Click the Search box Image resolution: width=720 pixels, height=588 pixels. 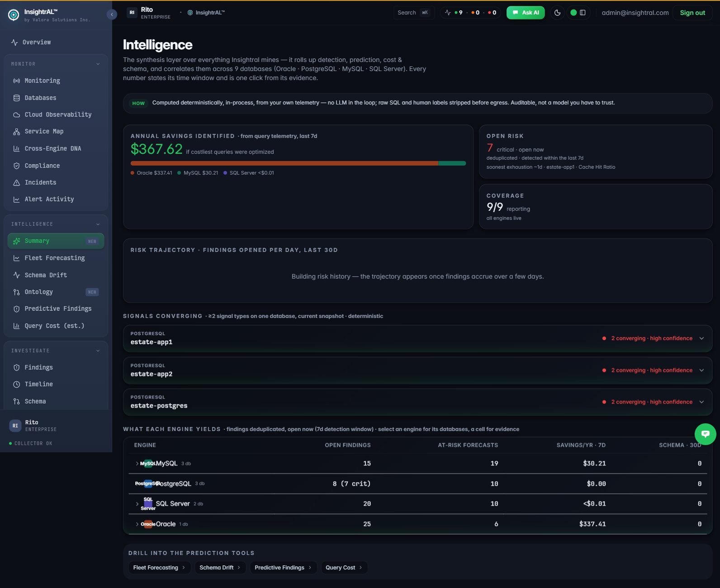pyautogui.click(x=413, y=13)
